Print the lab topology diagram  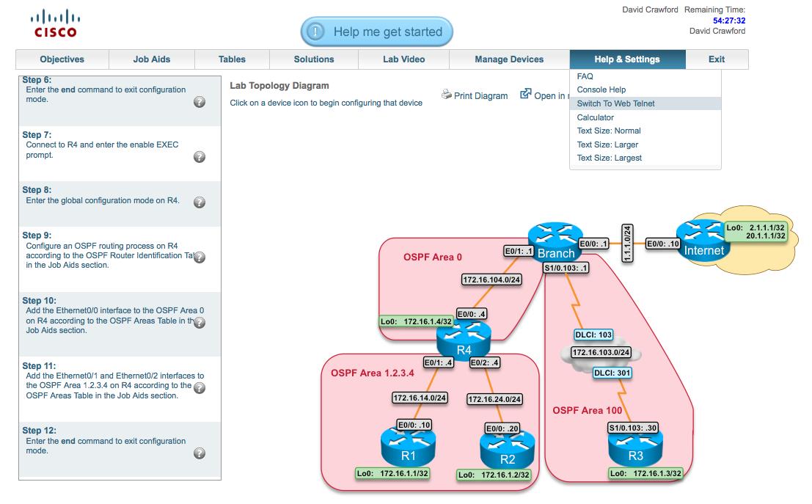(475, 95)
